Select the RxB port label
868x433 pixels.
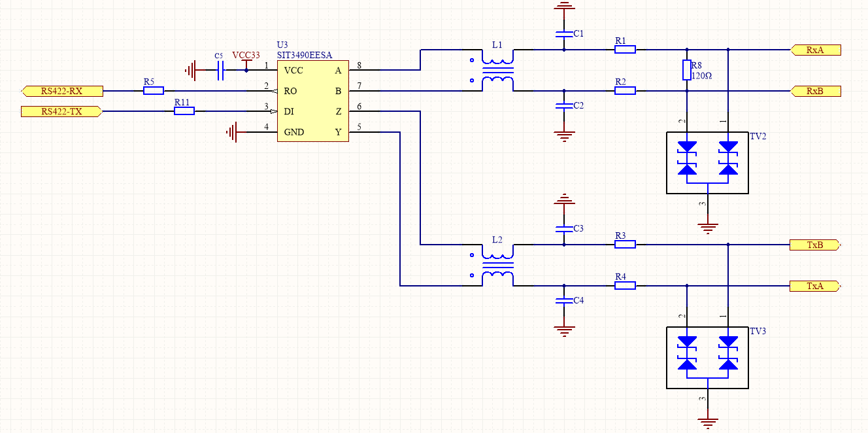tap(815, 91)
